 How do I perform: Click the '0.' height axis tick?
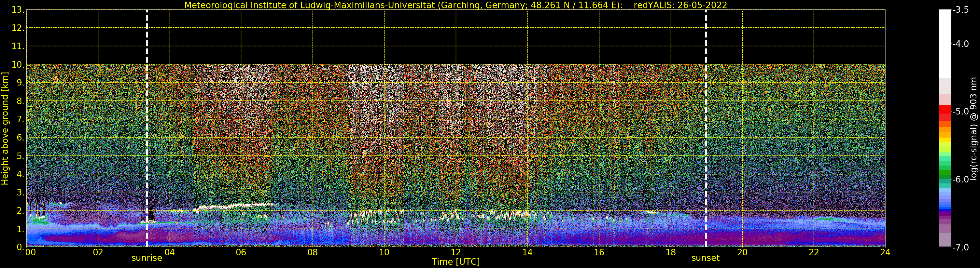[21, 247]
